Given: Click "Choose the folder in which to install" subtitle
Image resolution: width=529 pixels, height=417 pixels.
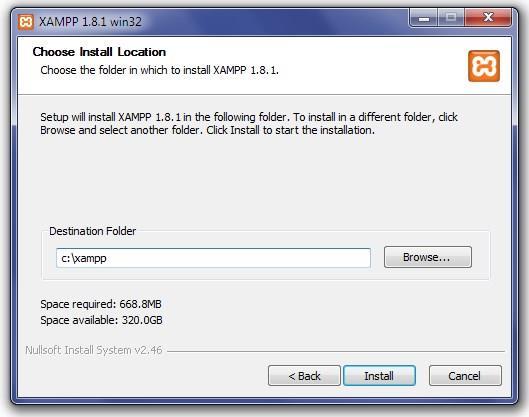Looking at the screenshot, I should (159, 70).
